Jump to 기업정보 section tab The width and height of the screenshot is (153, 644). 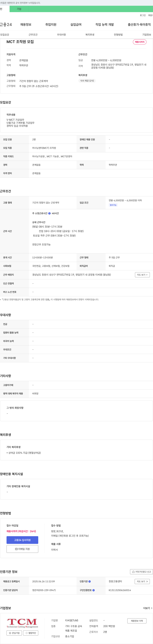click(x=146, y=34)
